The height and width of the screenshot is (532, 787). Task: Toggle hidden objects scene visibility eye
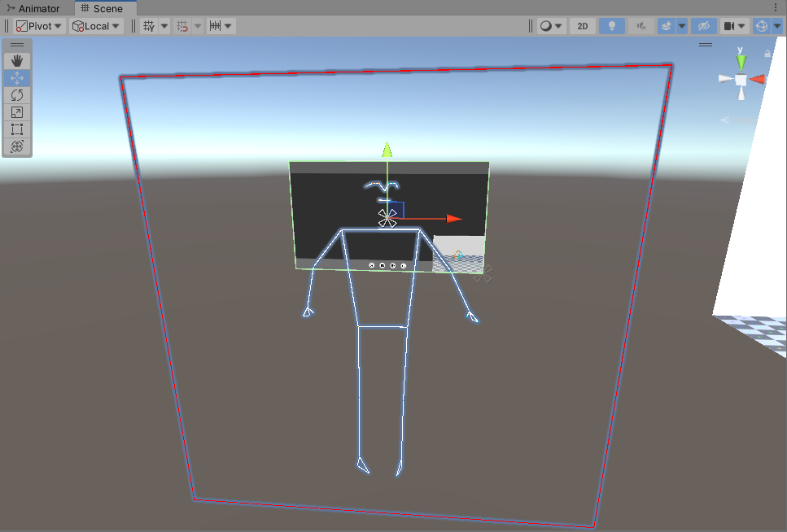tap(704, 26)
